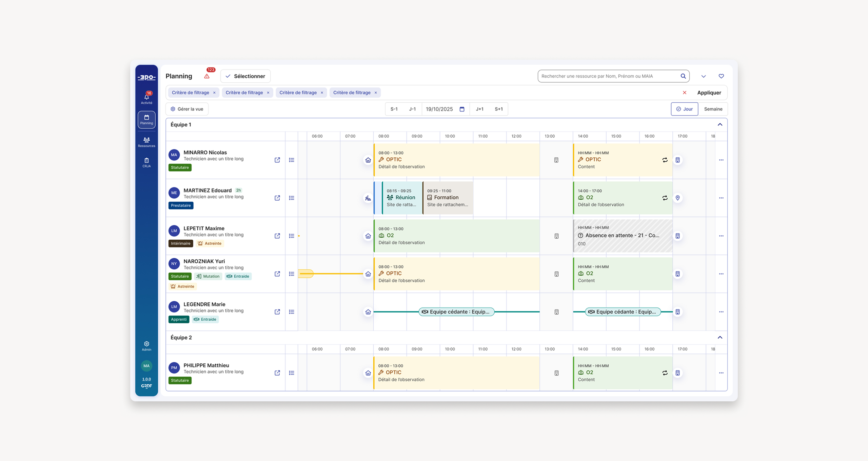
Task: Click the search magnifier icon
Action: coord(683,76)
